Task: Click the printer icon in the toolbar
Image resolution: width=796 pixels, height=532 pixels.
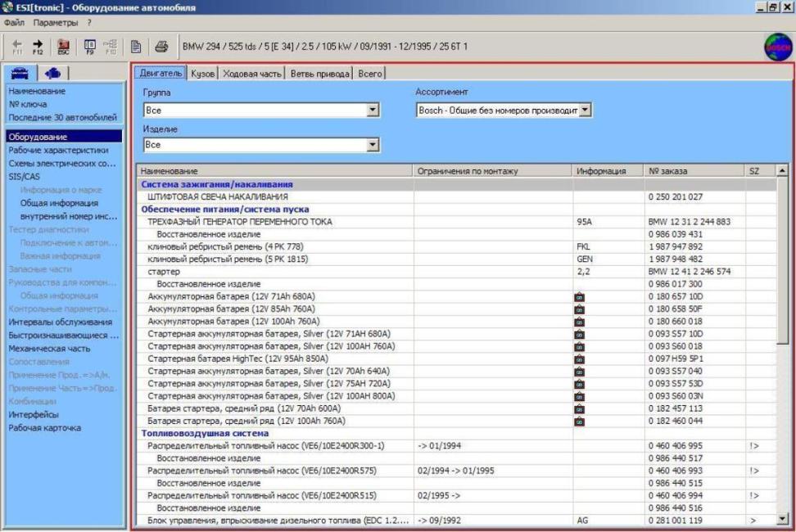Action: point(161,46)
